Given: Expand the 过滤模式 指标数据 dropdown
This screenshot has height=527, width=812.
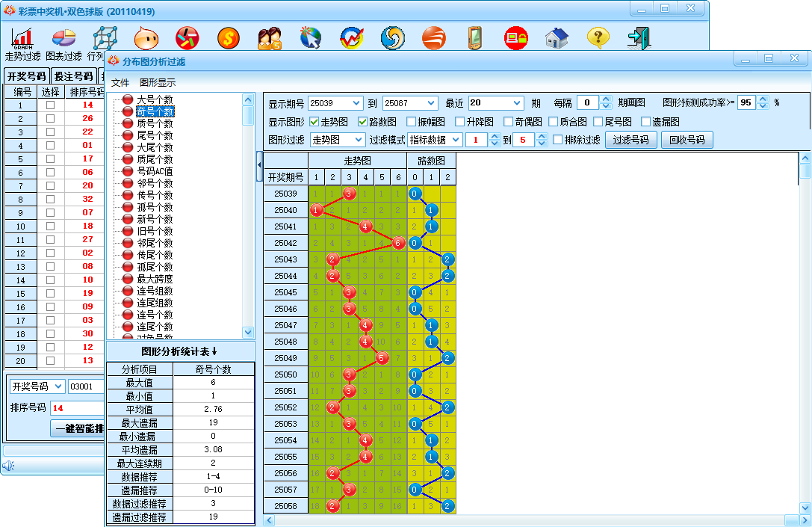Looking at the screenshot, I should click(453, 140).
